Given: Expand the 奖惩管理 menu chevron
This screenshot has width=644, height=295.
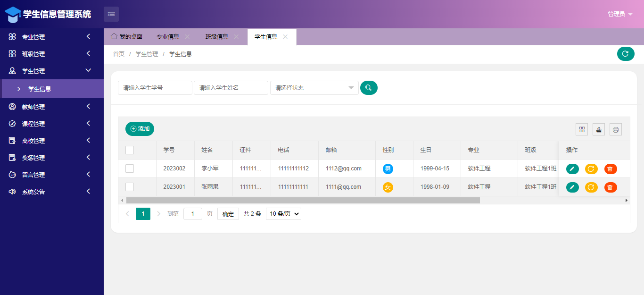Looking at the screenshot, I should [88, 157].
